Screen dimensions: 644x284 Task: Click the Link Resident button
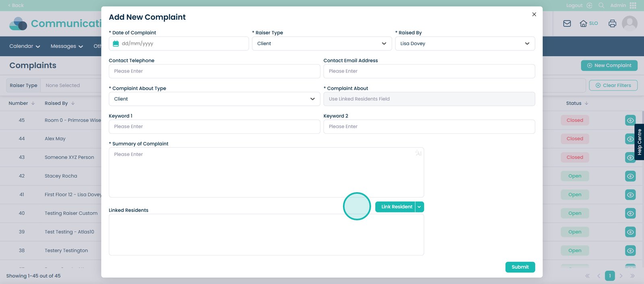coord(396,207)
